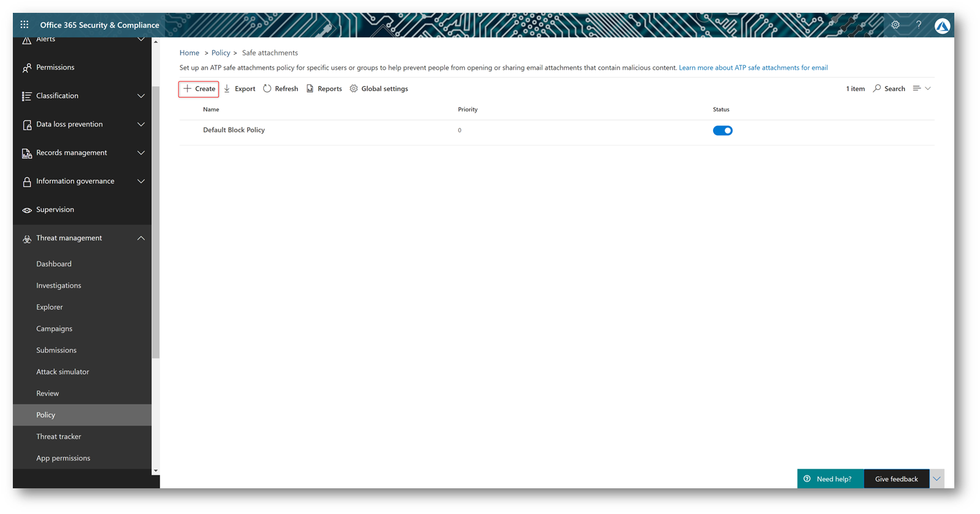Image resolution: width=980 pixels, height=514 pixels.
Task: Go to the Home breadcrumb link
Action: pyautogui.click(x=189, y=53)
